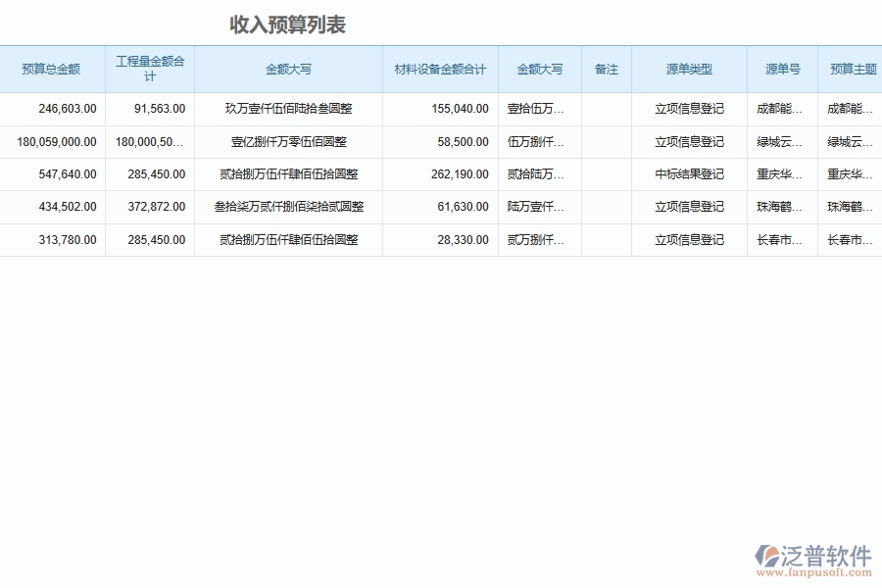
Task: Select the 玖万壹仟伍佰陆拾叁圆整 amount-in-words cell
Action: (287, 109)
